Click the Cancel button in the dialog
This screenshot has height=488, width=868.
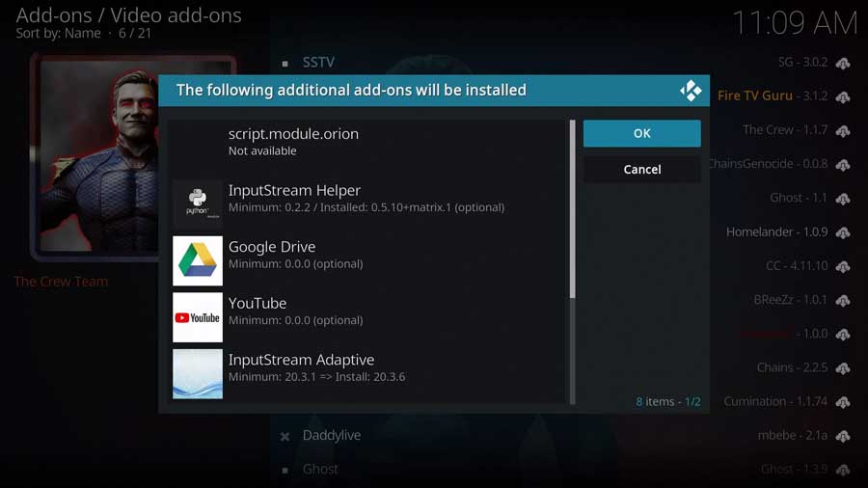click(641, 170)
